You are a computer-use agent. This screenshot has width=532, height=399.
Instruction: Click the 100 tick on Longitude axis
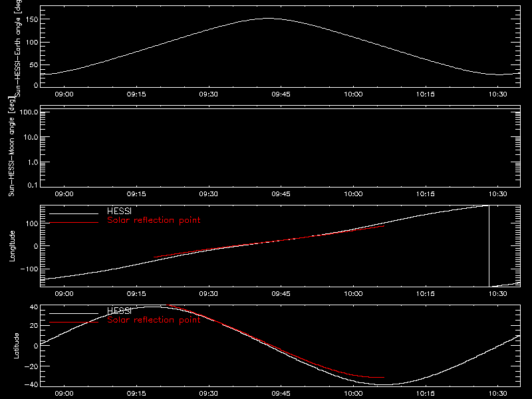[32, 223]
